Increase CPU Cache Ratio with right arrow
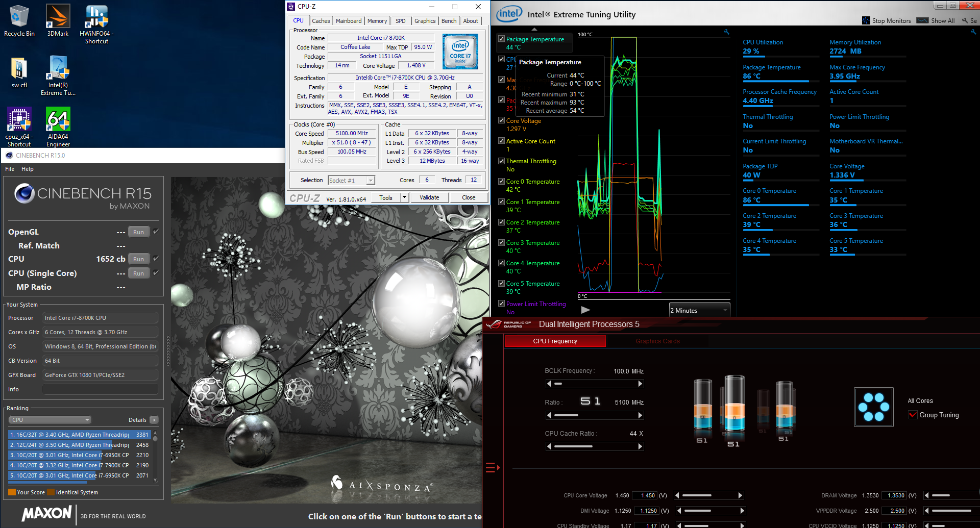 pyautogui.click(x=641, y=446)
